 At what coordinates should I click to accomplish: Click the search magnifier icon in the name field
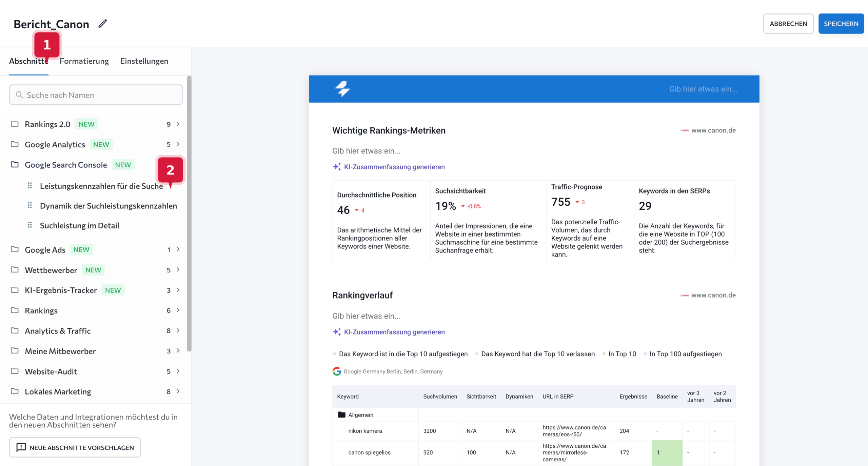19,95
